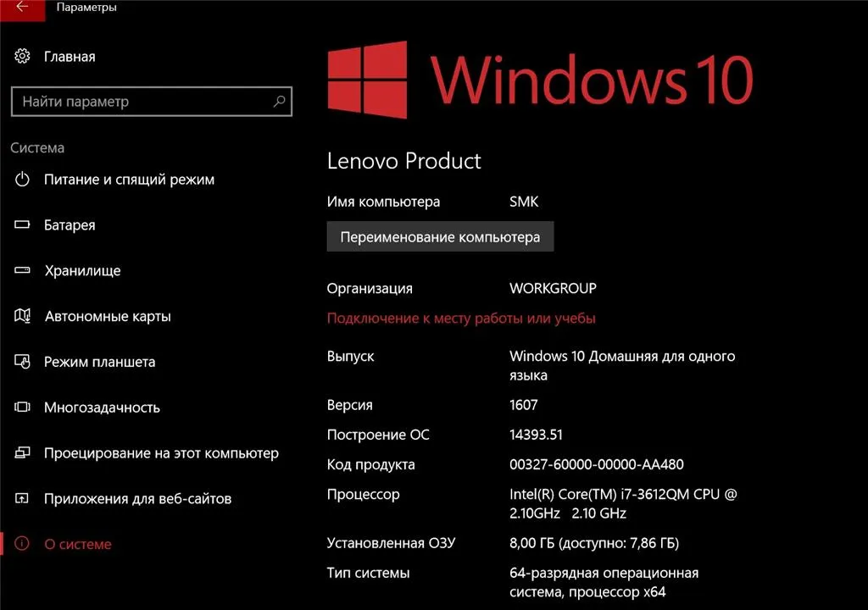Click the Переименование компьютера button
868x610 pixels.
440,237
